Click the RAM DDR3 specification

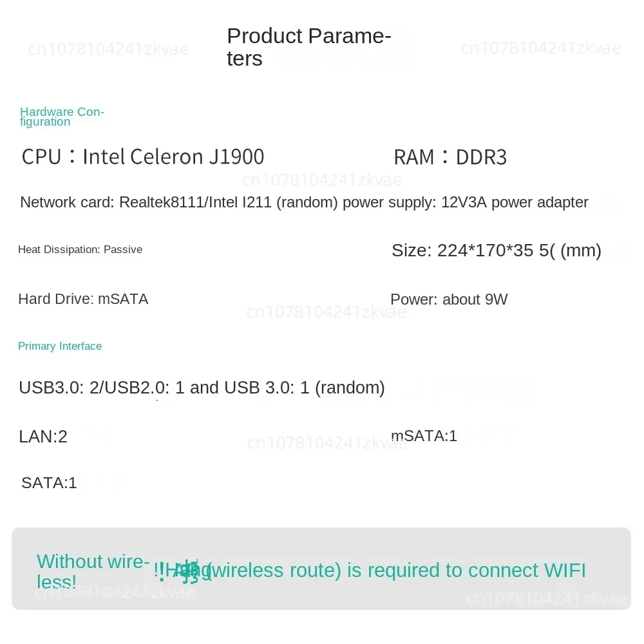[x=451, y=157]
